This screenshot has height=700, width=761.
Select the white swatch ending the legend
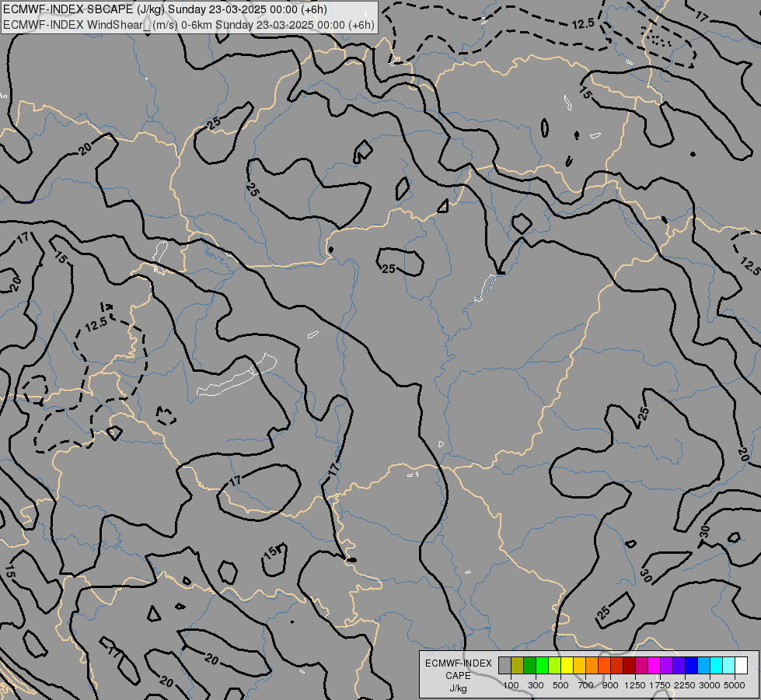click(741, 666)
